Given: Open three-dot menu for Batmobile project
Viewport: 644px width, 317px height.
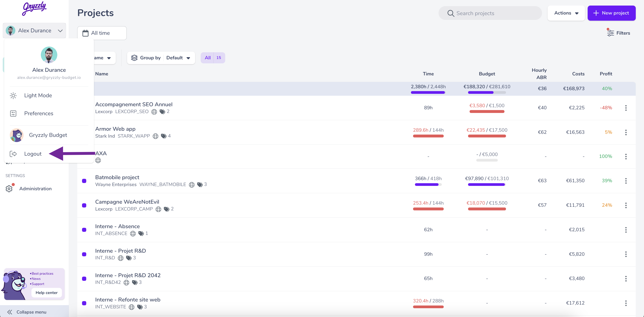Looking at the screenshot, I should tap(626, 181).
